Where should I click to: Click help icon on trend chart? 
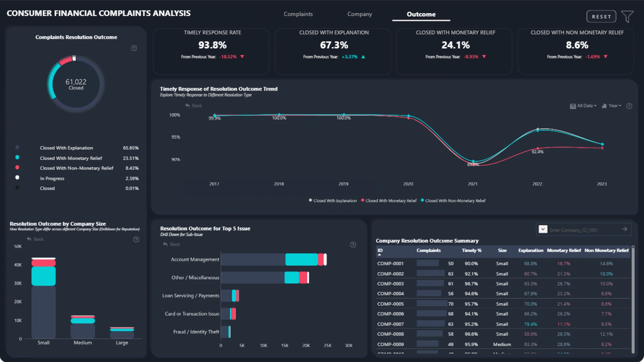(x=629, y=106)
